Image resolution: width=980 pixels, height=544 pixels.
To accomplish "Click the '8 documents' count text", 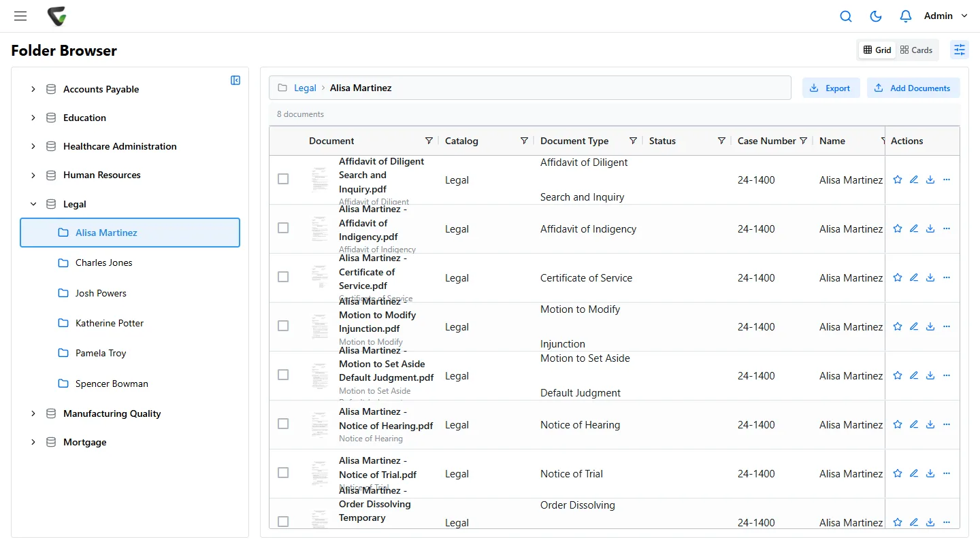I will click(300, 114).
